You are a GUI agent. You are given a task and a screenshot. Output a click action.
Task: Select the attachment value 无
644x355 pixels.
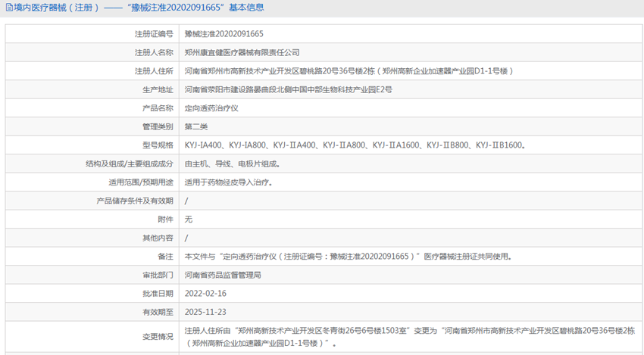[x=188, y=220]
